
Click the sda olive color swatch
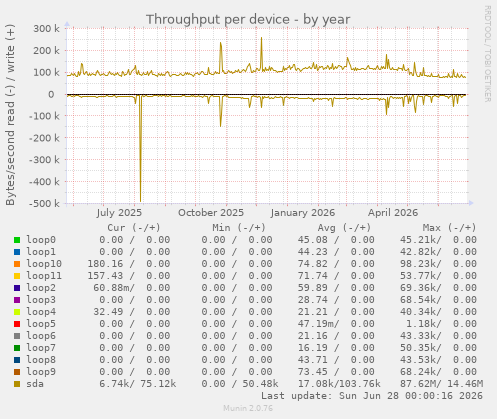click(x=17, y=384)
